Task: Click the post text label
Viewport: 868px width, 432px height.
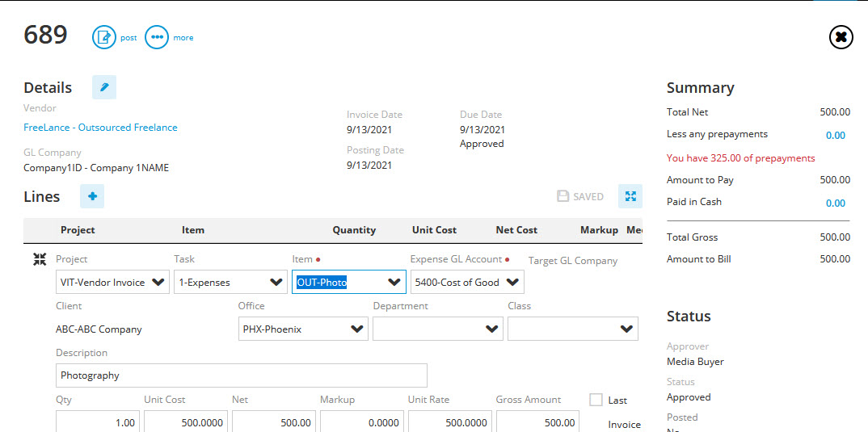Action: click(x=129, y=38)
